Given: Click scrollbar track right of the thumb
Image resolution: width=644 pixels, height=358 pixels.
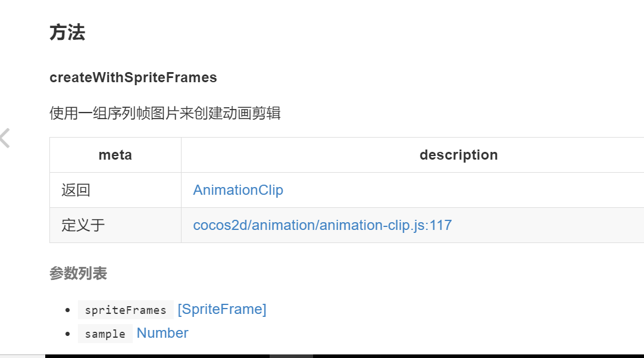Looking at the screenshot, I should pos(476,356).
